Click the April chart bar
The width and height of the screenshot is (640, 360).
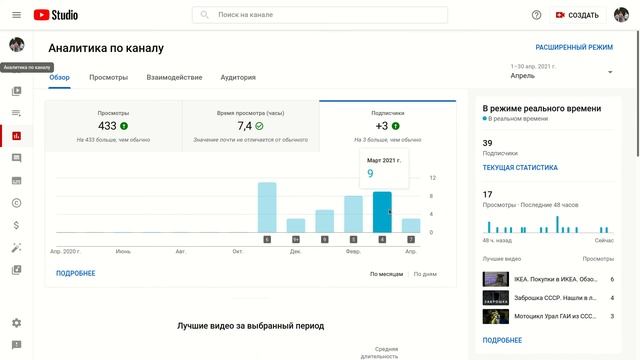pyautogui.click(x=411, y=226)
